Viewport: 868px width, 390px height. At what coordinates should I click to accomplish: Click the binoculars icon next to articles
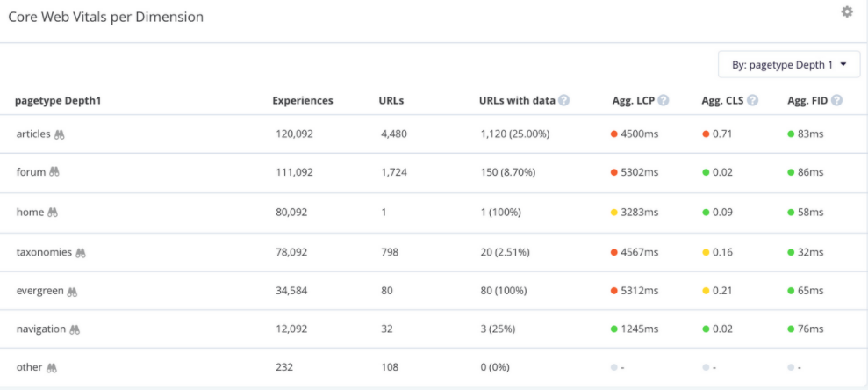(x=60, y=134)
